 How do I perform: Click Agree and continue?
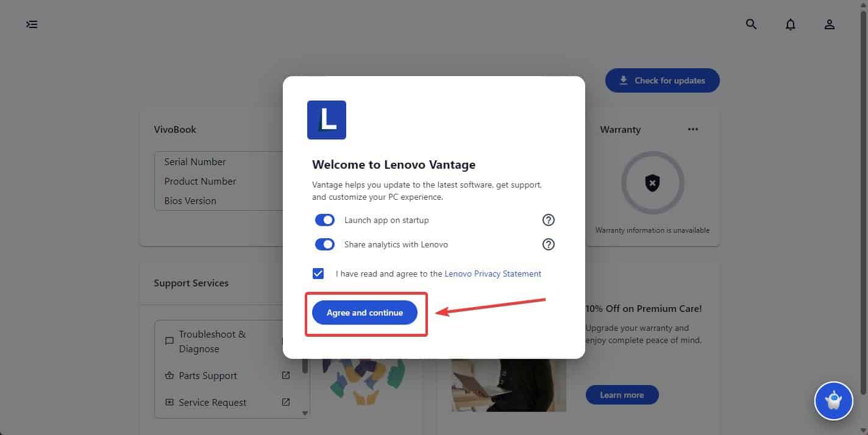[x=365, y=313]
